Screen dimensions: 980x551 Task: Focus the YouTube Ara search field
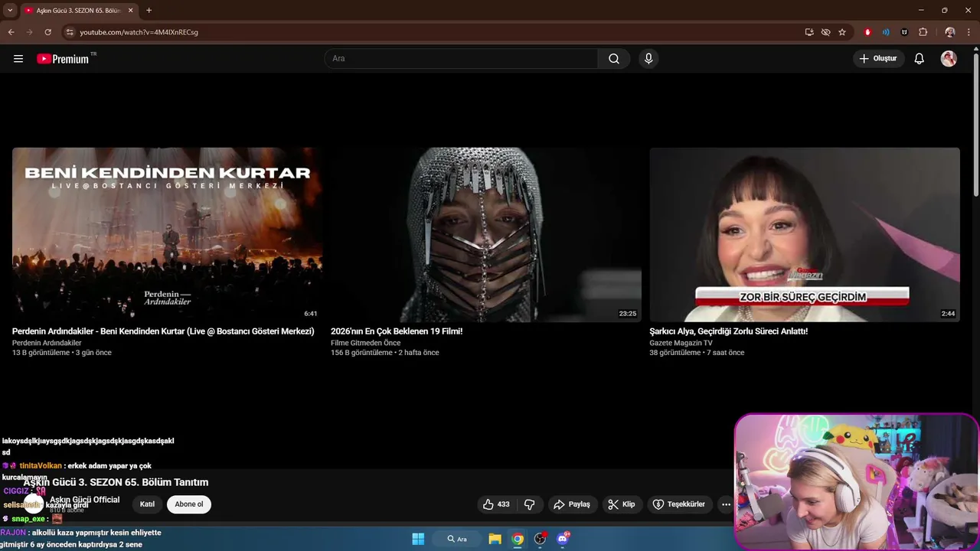click(x=461, y=59)
